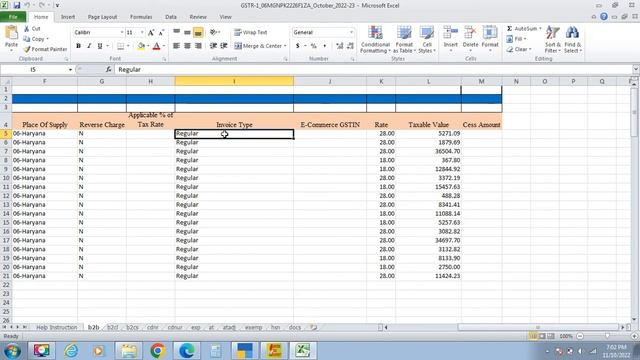Apply Comma Style format
This screenshot has height=360, width=640.
pos(324,46)
